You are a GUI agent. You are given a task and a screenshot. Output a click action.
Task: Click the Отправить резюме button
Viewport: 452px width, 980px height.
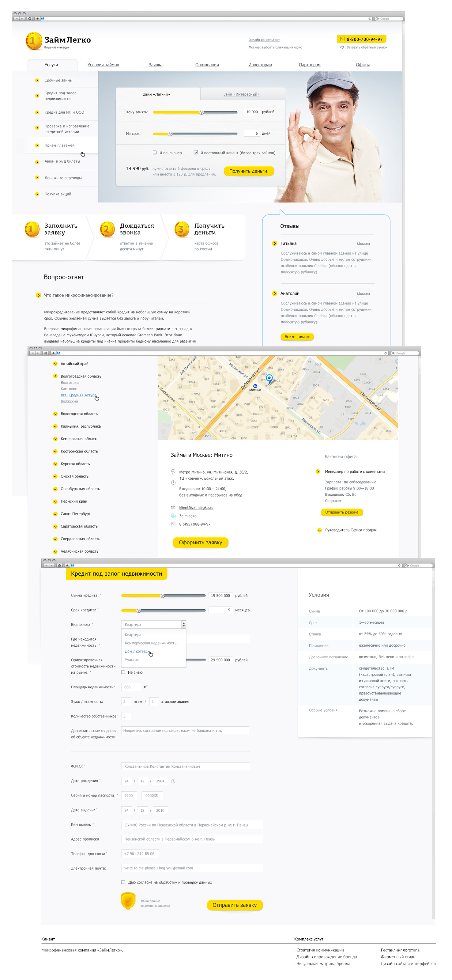(342, 513)
